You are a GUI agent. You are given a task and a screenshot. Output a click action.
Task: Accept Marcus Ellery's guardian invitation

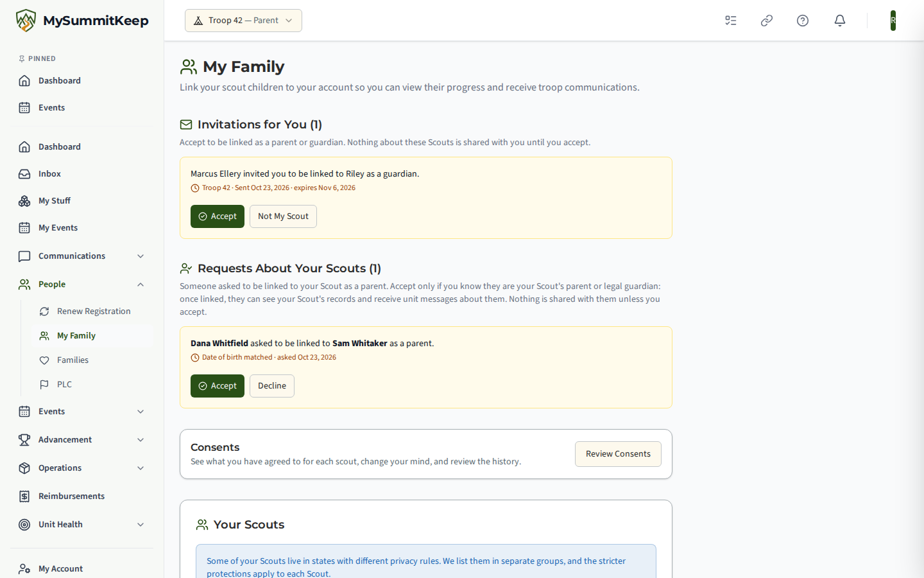[x=218, y=216]
